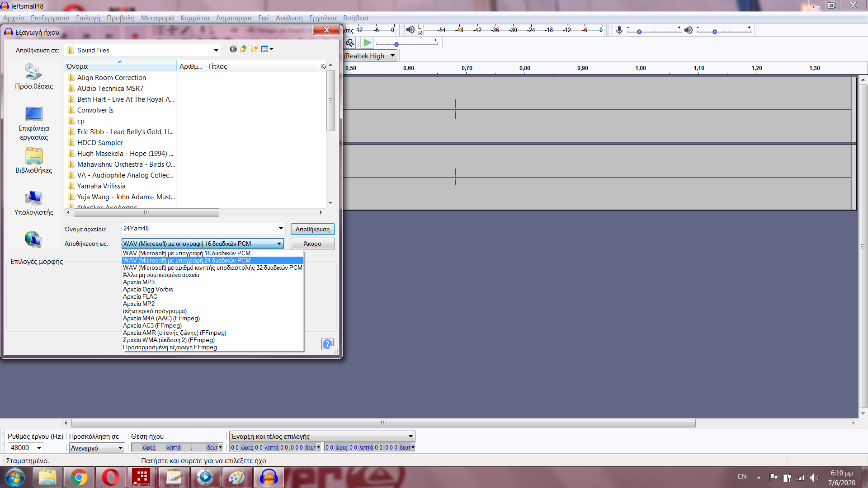The height and width of the screenshot is (488, 868).
Task: Sort by Τίτλος column header
Action: coord(262,66)
